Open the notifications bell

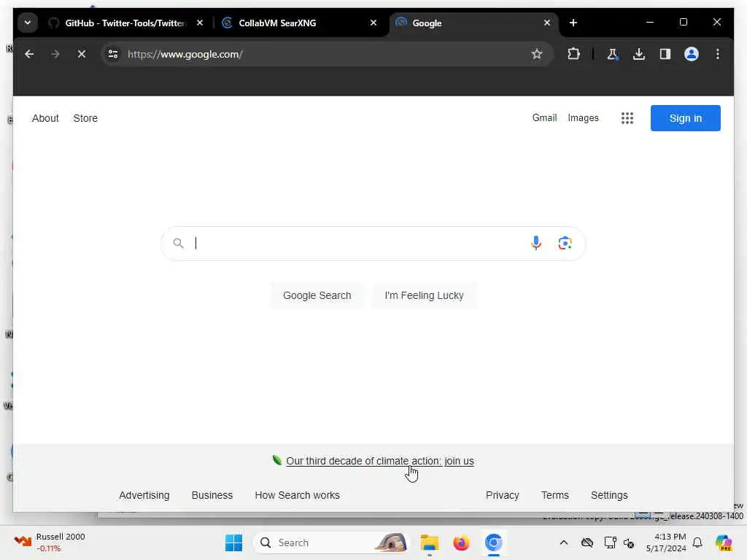tap(697, 542)
